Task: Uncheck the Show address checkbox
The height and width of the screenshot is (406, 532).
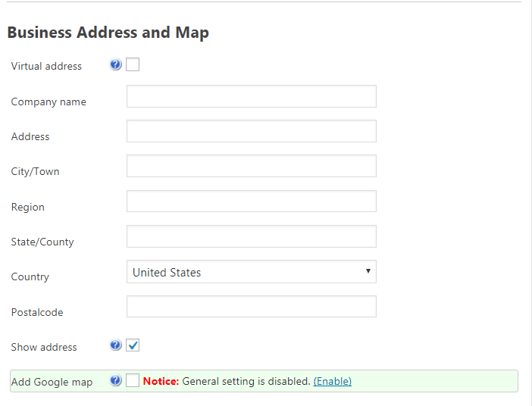Action: (x=133, y=345)
